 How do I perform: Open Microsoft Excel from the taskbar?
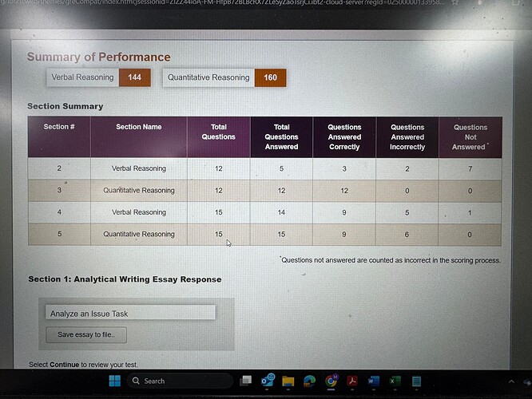click(395, 381)
